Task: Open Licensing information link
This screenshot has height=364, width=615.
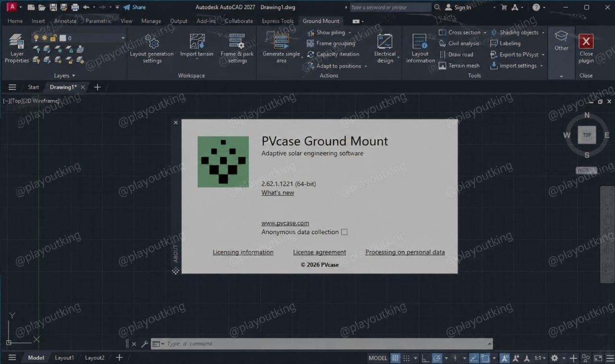Action: coord(243,252)
